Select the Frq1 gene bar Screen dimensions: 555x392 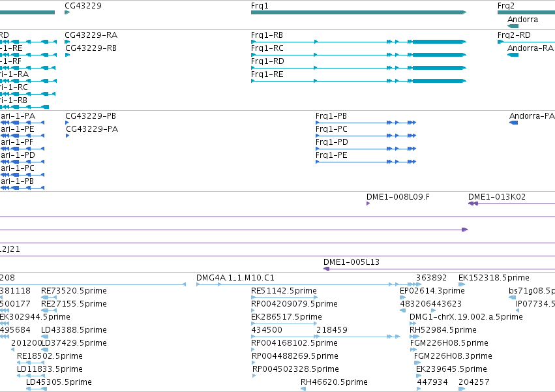[x=359, y=12]
